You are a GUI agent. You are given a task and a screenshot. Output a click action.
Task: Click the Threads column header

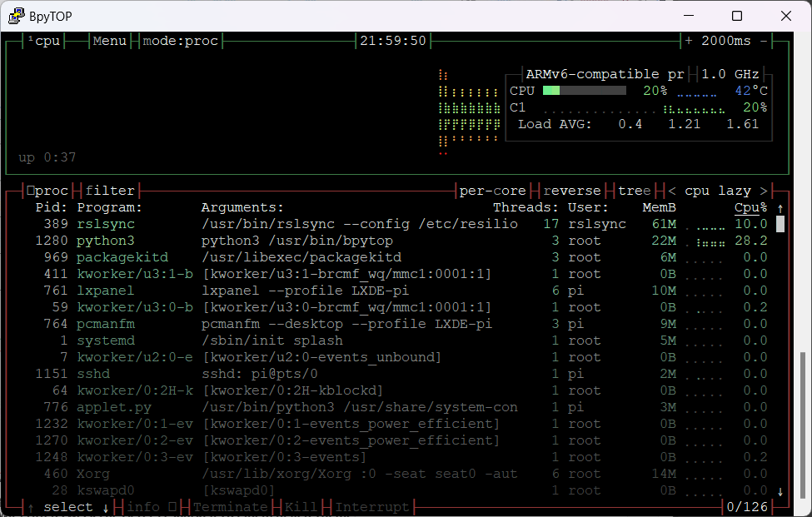click(526, 207)
